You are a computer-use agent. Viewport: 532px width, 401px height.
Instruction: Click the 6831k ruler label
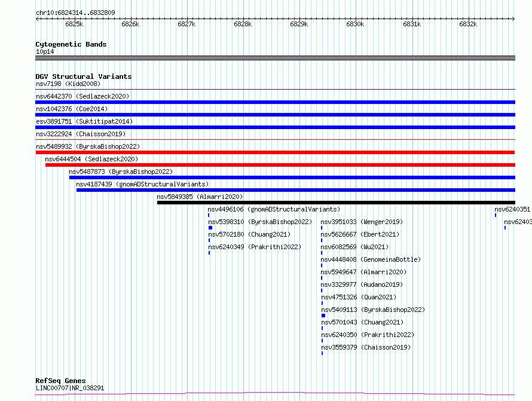tap(412, 24)
